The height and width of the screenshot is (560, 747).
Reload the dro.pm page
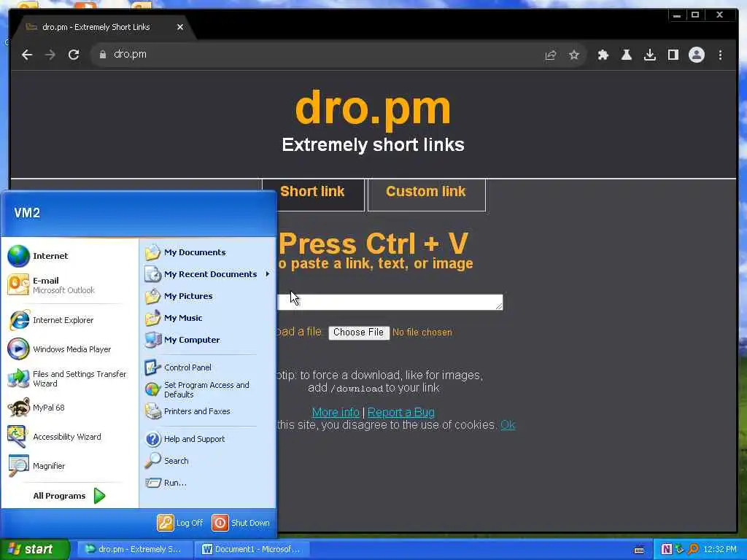(74, 55)
